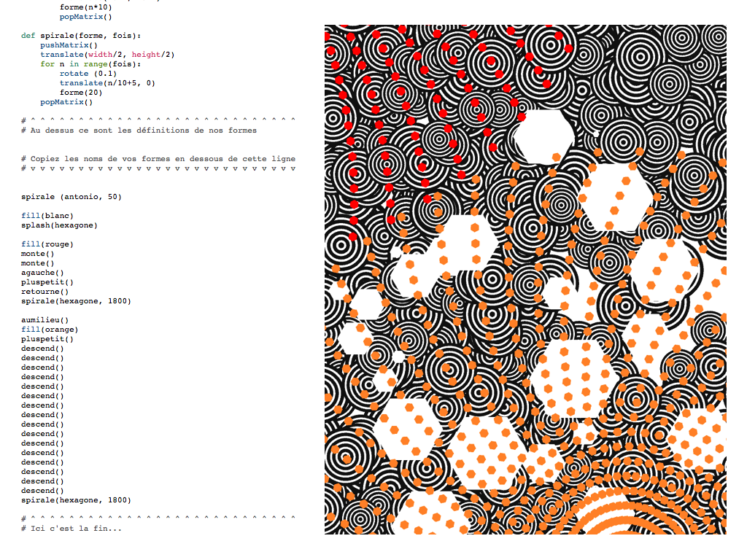Click the 'retourne()' line
Viewport: 747px width, 560px height.
[44, 292]
